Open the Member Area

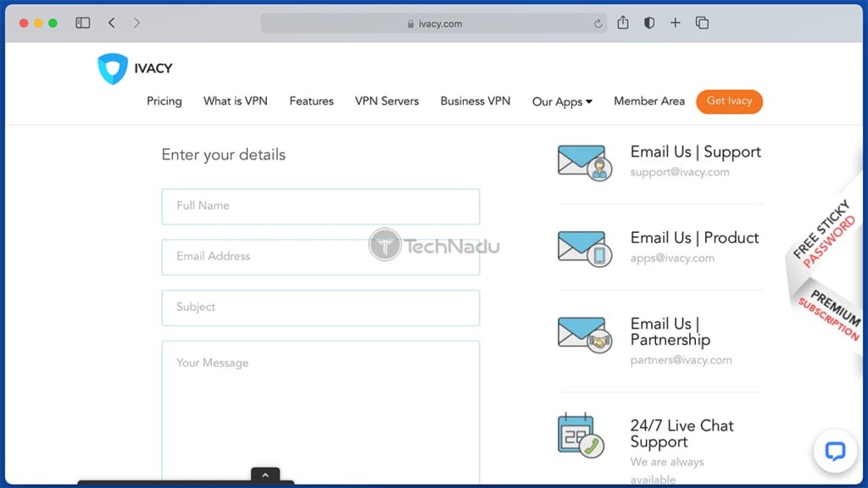(649, 102)
